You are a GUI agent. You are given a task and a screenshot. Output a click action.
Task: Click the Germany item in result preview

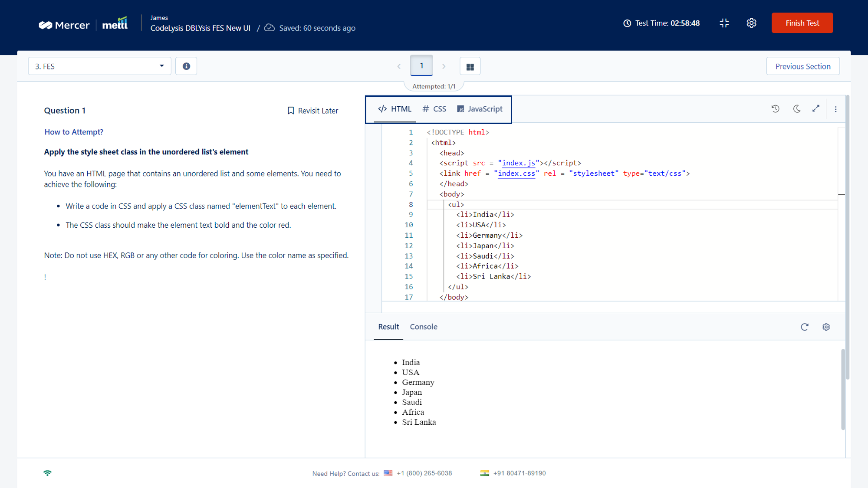click(418, 382)
